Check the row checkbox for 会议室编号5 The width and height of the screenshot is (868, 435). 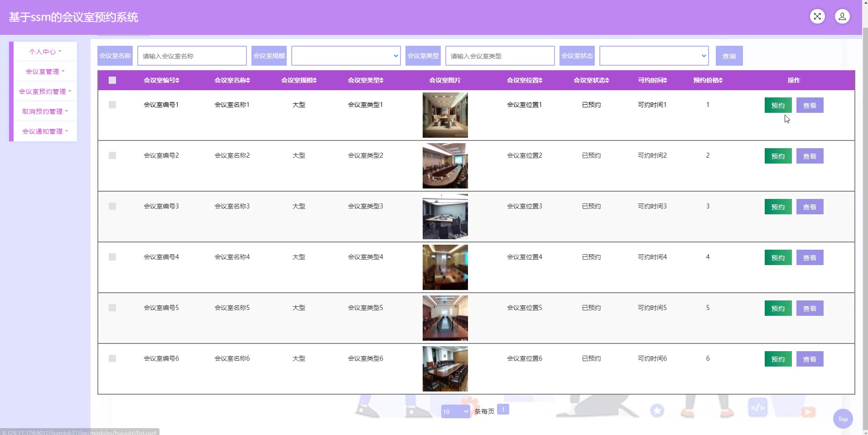pos(112,308)
